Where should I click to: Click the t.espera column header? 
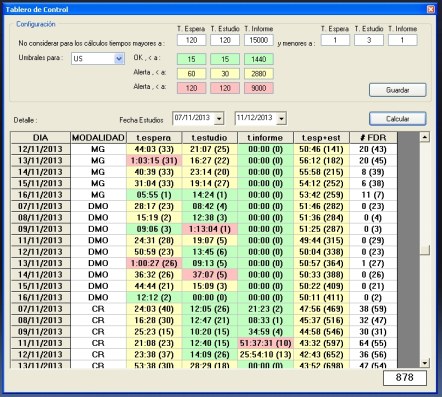[x=154, y=138]
